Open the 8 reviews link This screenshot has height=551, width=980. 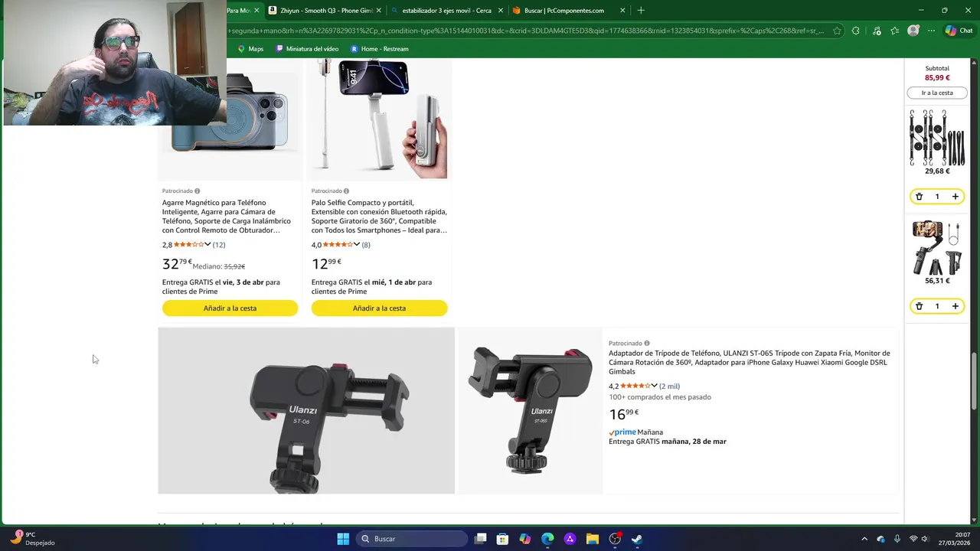366,245
